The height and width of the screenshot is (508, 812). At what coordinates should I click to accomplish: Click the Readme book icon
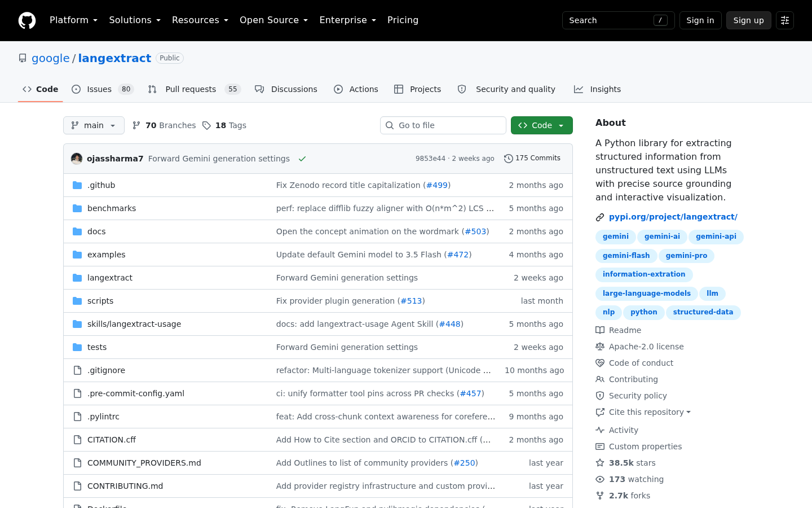click(600, 330)
